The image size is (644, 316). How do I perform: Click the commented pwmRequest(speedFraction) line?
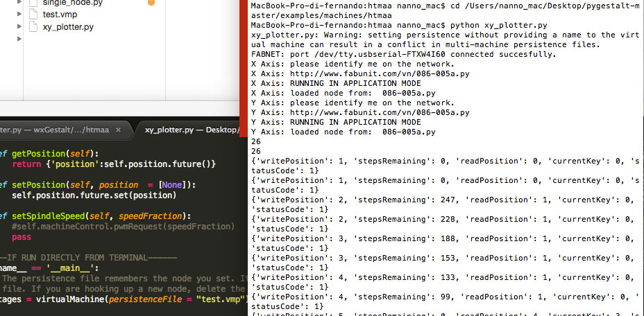pyautogui.click(x=124, y=227)
